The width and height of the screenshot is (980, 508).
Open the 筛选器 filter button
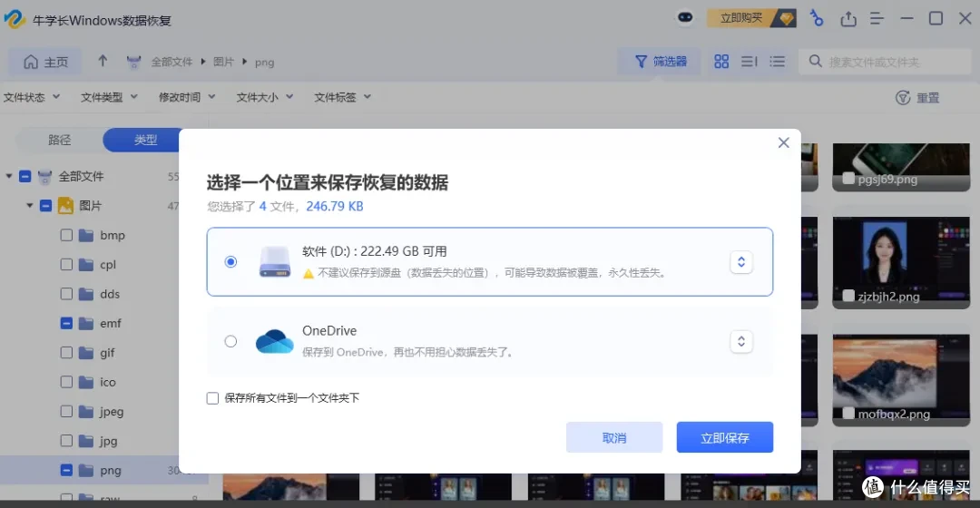661,62
